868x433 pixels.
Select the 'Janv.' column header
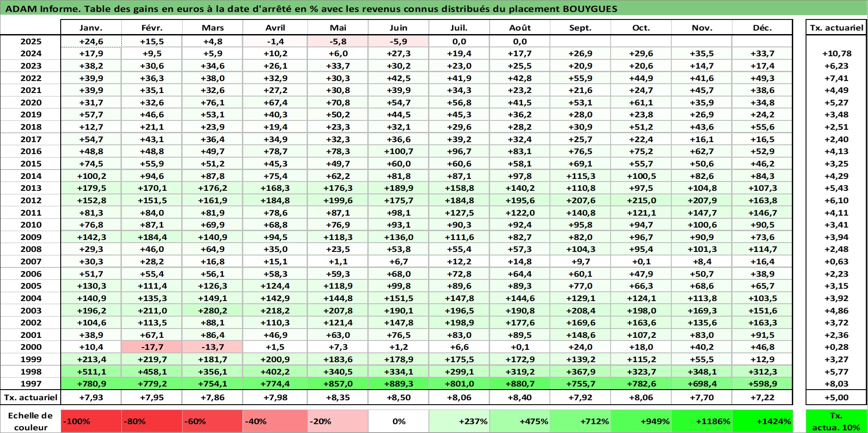point(91,27)
